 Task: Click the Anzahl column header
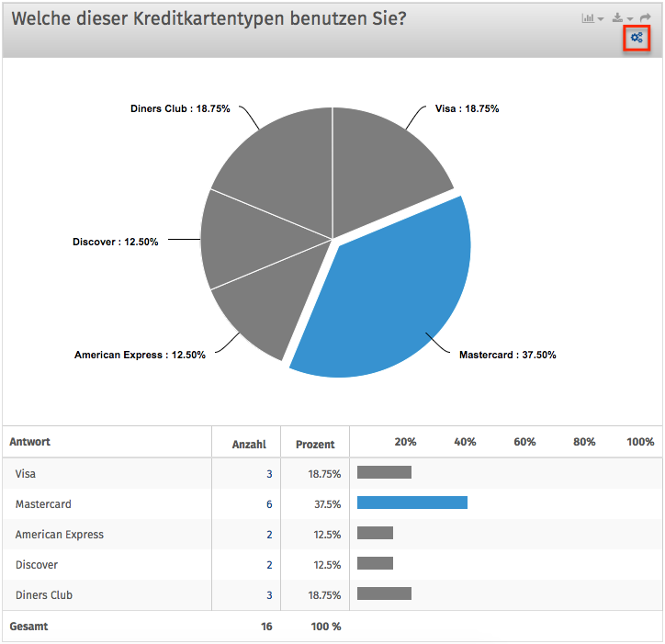(x=249, y=444)
